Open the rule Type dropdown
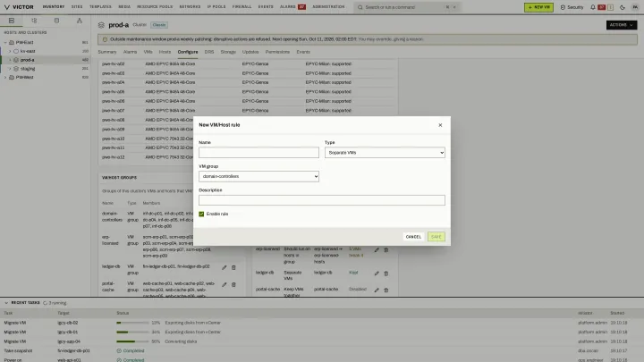The height and width of the screenshot is (362, 644). (x=385, y=153)
